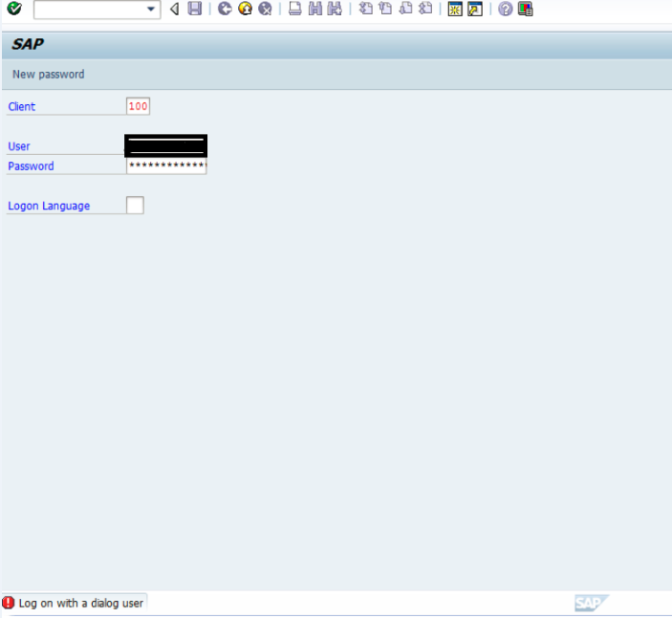Click the Create New Session icon
Image resolution: width=672 pixels, height=618 pixels.
point(455,9)
